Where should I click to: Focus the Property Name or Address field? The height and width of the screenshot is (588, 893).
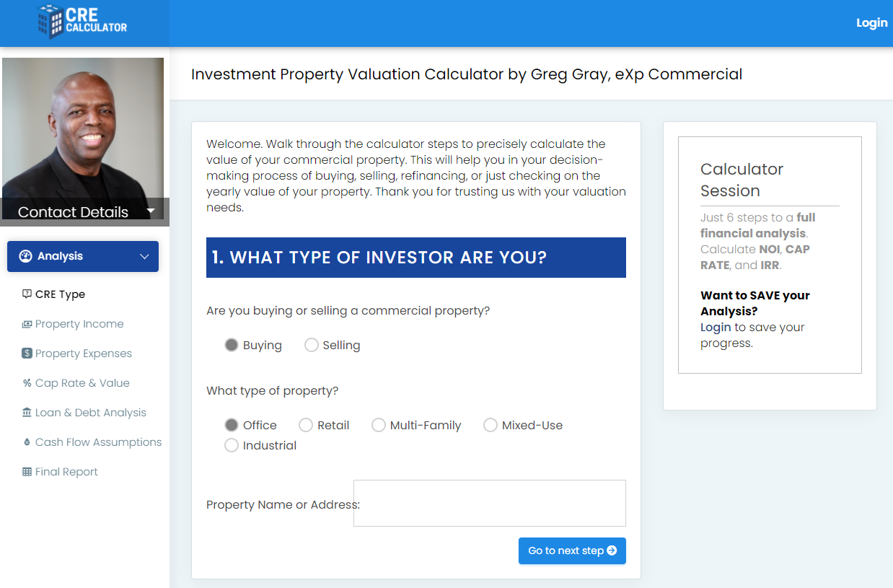(x=490, y=503)
